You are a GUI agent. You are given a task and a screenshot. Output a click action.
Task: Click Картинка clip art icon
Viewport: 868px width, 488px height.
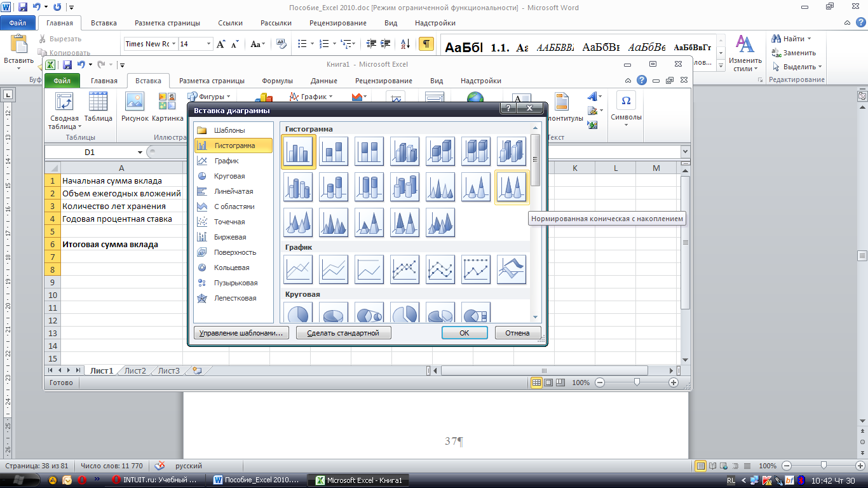coord(167,108)
